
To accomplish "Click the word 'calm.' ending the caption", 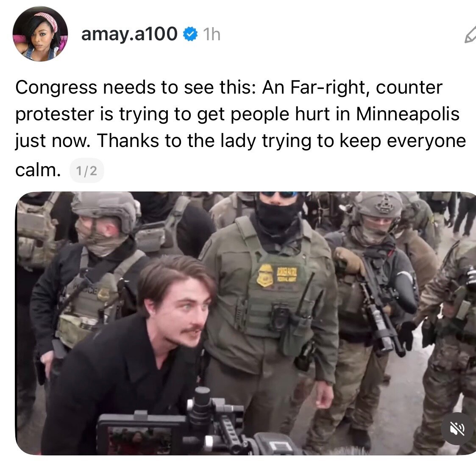I will coord(38,170).
